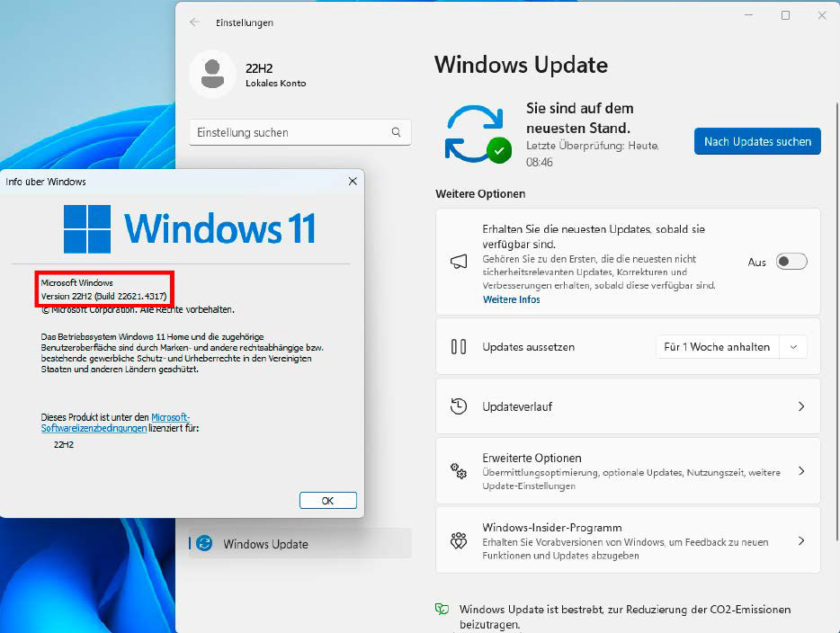This screenshot has height=633, width=840.
Task: Click the Windows-Insider-Programm hearts icon
Action: 459,540
